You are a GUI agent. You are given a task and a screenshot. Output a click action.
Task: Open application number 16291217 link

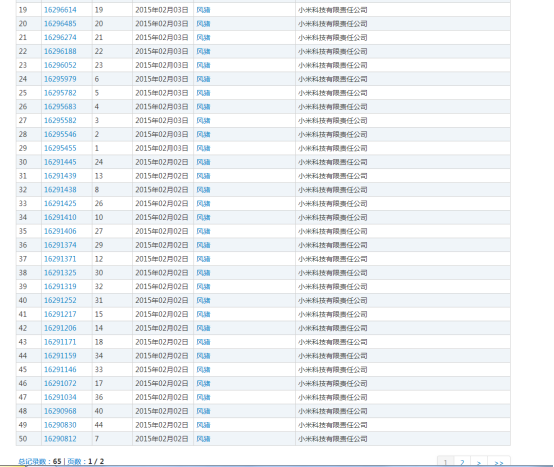pyautogui.click(x=60, y=314)
